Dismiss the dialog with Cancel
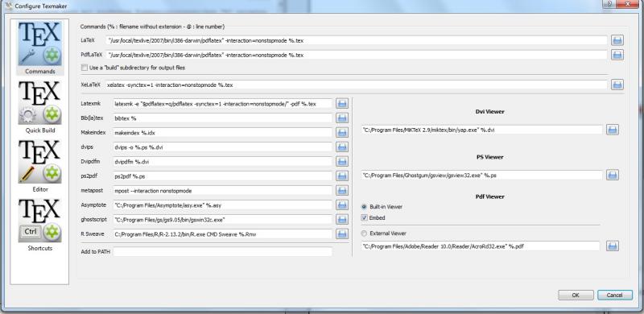This screenshot has width=644, height=314. click(x=615, y=295)
